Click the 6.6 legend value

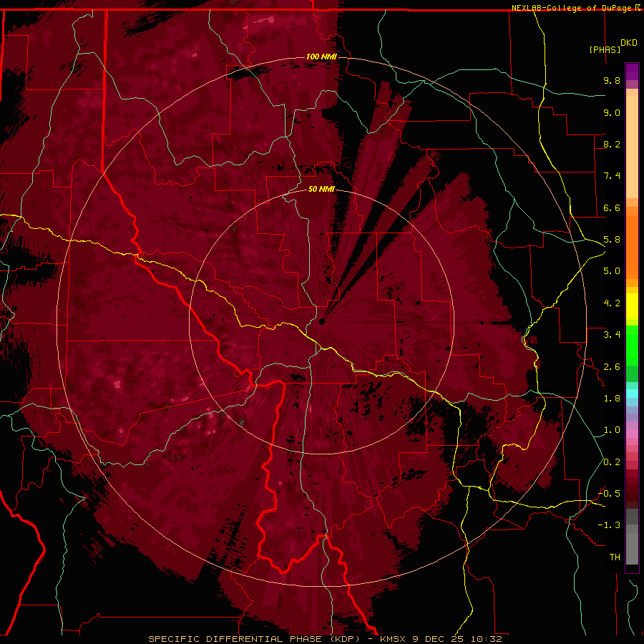pos(612,208)
